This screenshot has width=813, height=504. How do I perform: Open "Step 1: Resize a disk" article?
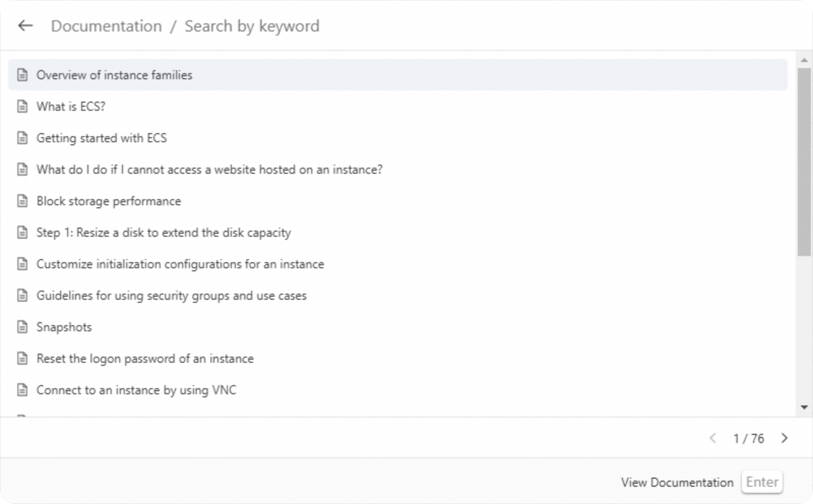[x=164, y=233]
